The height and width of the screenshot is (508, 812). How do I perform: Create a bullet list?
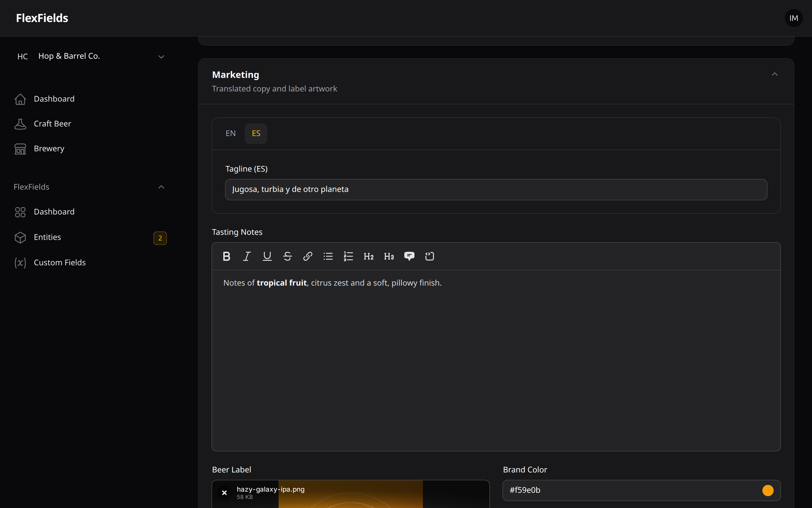coord(328,256)
